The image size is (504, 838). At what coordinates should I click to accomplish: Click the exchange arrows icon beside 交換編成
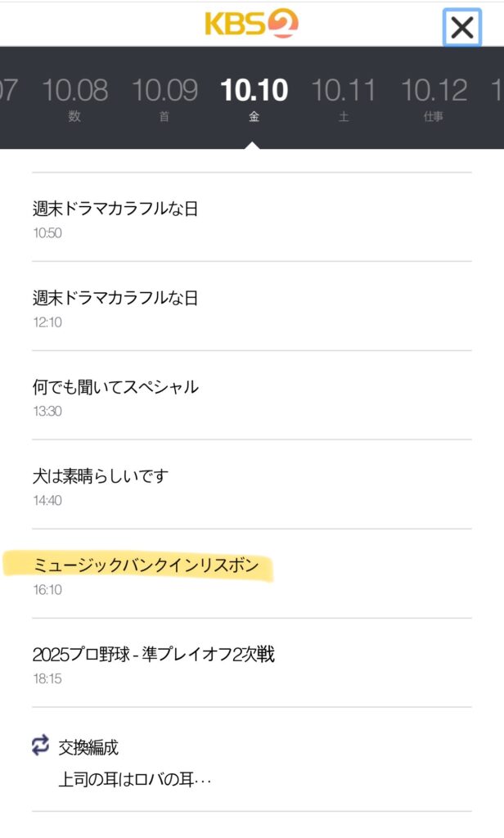[x=41, y=745]
